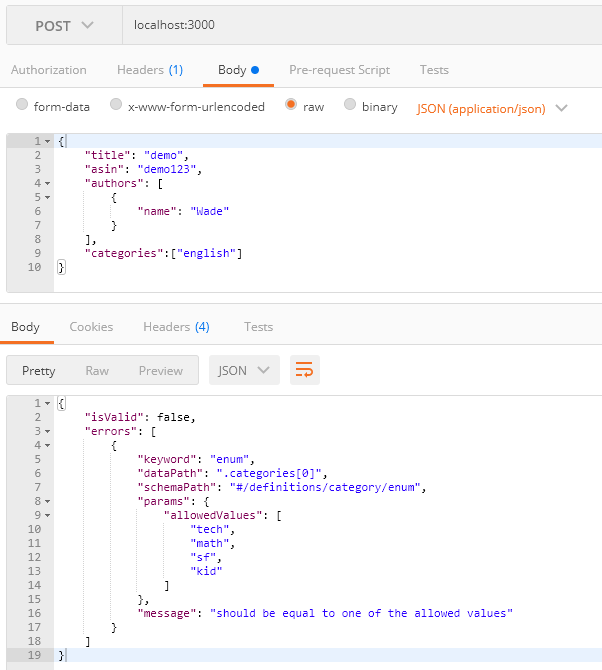The image size is (602, 670).
Task: Select the response Body tab
Action: pos(26,327)
